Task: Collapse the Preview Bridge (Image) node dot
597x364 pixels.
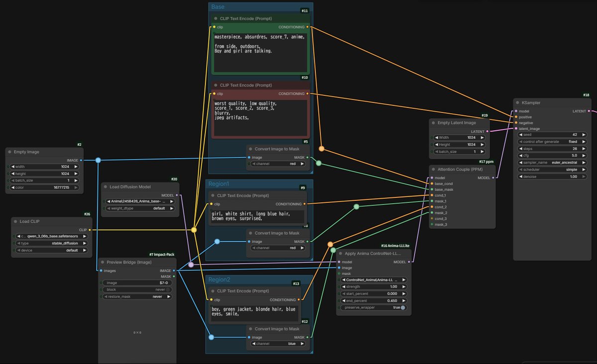Action: point(102,262)
